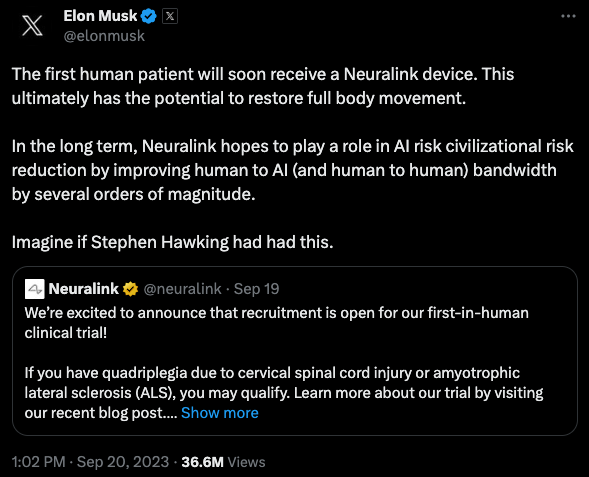Click the @neuralink handle
The width and height of the screenshot is (589, 477).
(182, 289)
